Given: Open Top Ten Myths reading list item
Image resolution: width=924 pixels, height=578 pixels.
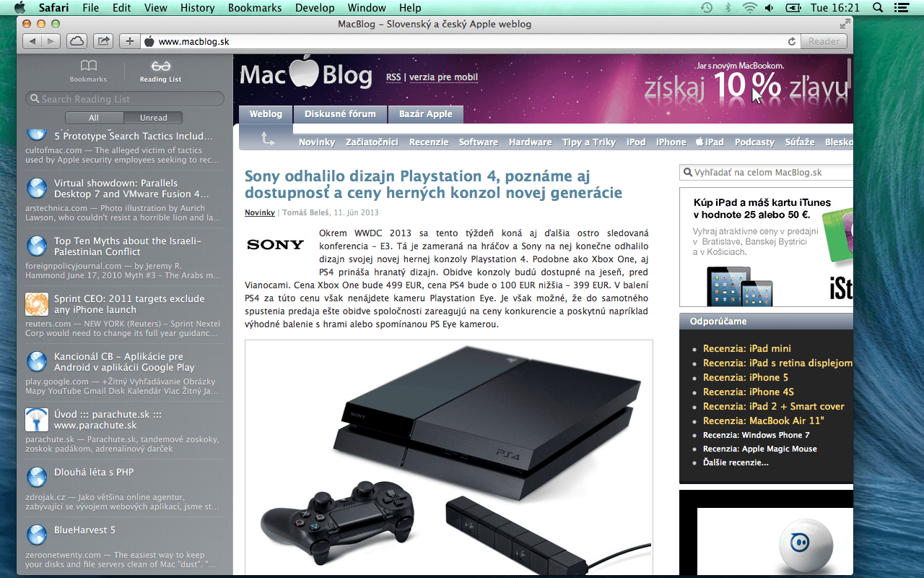Looking at the screenshot, I should pos(123,257).
